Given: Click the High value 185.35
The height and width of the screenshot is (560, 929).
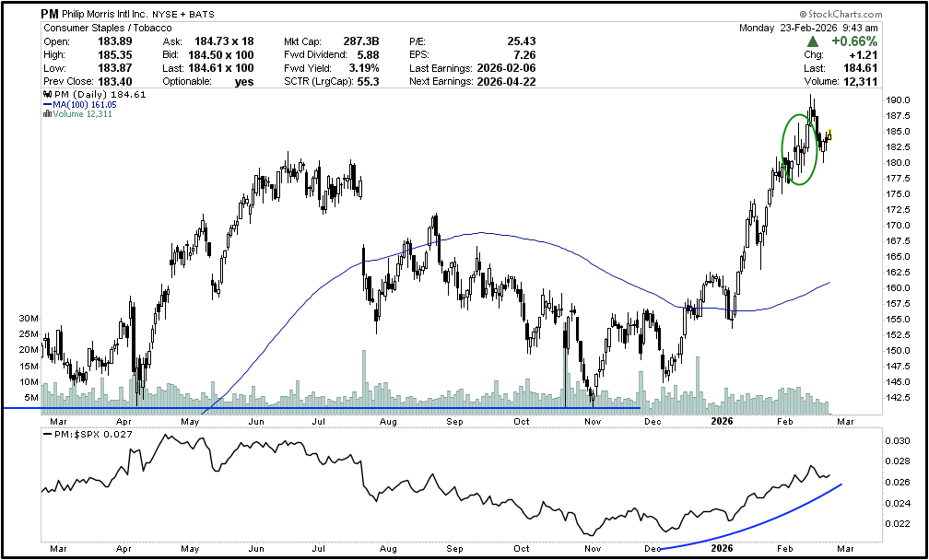Looking at the screenshot, I should pyautogui.click(x=117, y=55).
